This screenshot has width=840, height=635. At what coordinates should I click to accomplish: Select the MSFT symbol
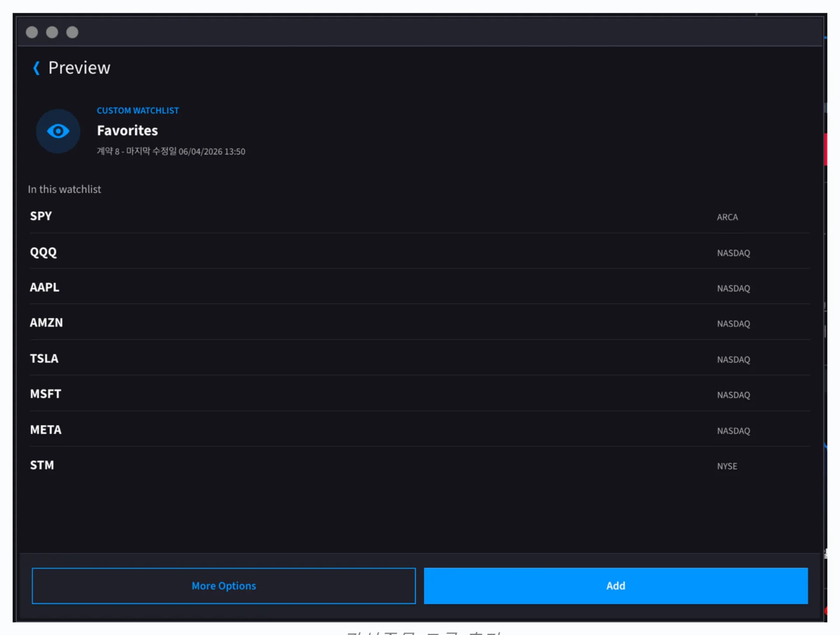(45, 394)
